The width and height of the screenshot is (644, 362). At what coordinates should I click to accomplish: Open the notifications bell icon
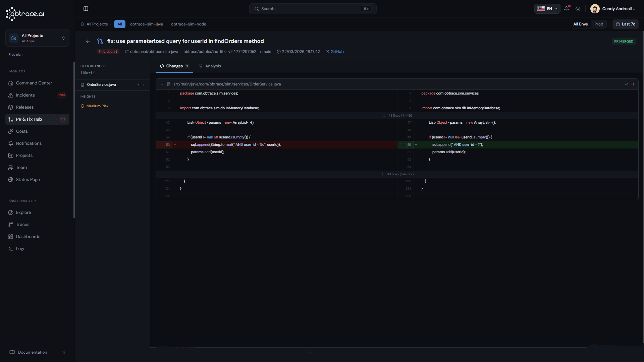click(x=567, y=9)
